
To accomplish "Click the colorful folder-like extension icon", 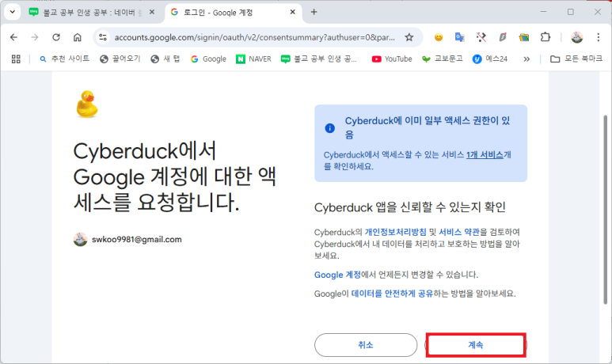I will pyautogui.click(x=524, y=37).
